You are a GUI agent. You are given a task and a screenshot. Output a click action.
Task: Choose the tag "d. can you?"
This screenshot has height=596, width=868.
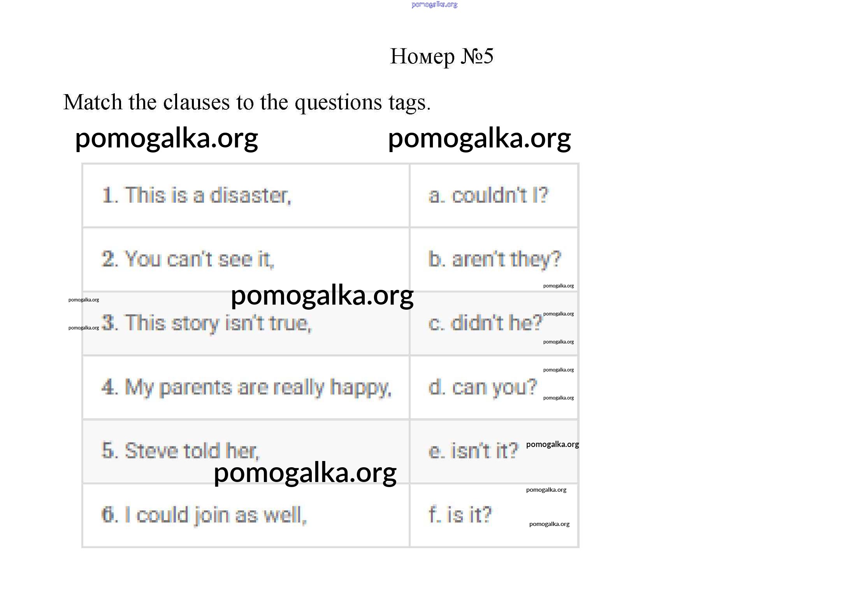482,387
